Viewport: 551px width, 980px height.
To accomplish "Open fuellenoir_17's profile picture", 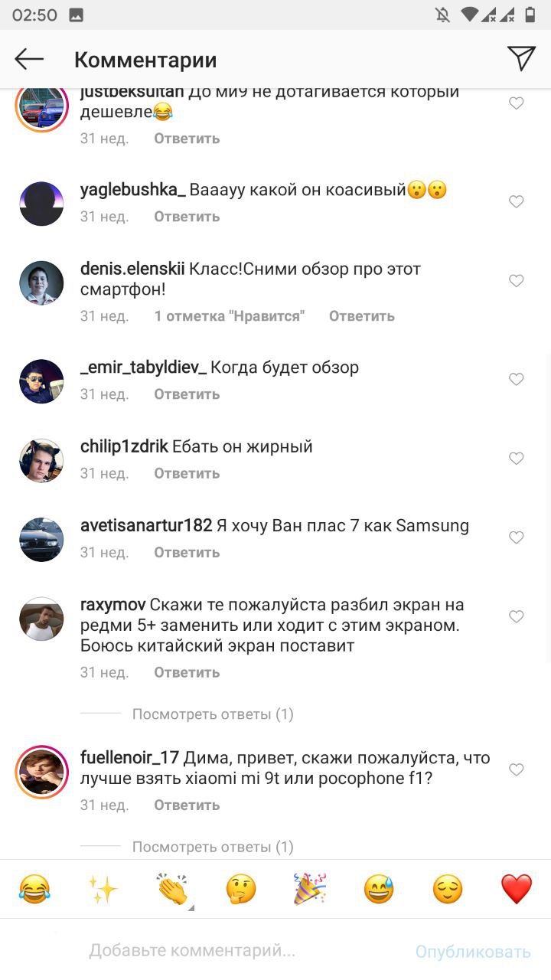I will tap(42, 771).
